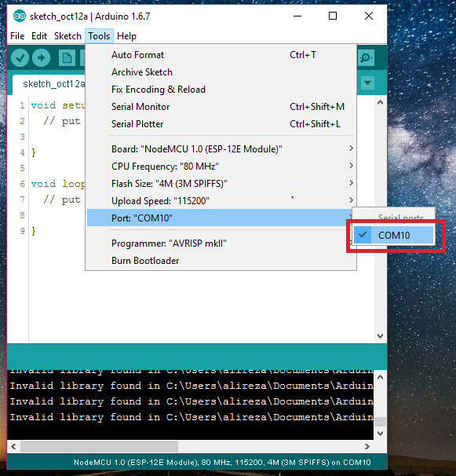Expand the Upload Speed 115200 submenu
Screen dimensions: 456x476
pos(221,201)
